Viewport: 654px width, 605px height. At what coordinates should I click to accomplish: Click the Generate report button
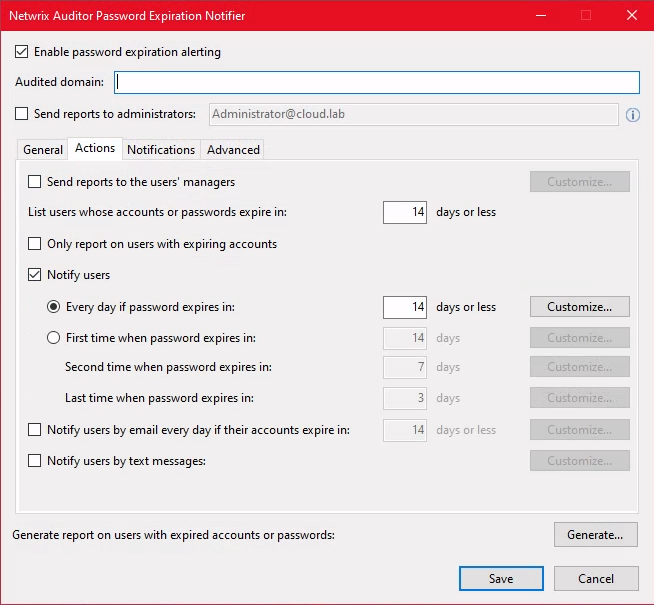[595, 535]
